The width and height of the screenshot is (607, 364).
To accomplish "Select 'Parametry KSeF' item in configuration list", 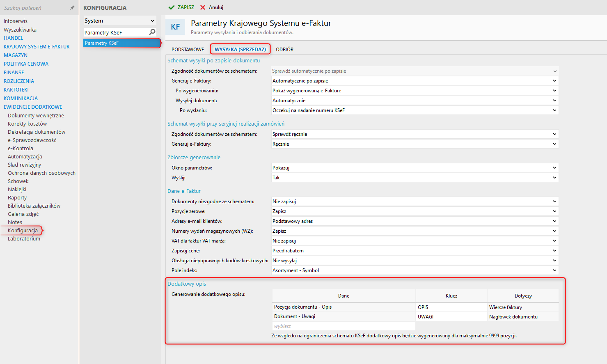I will pos(121,43).
